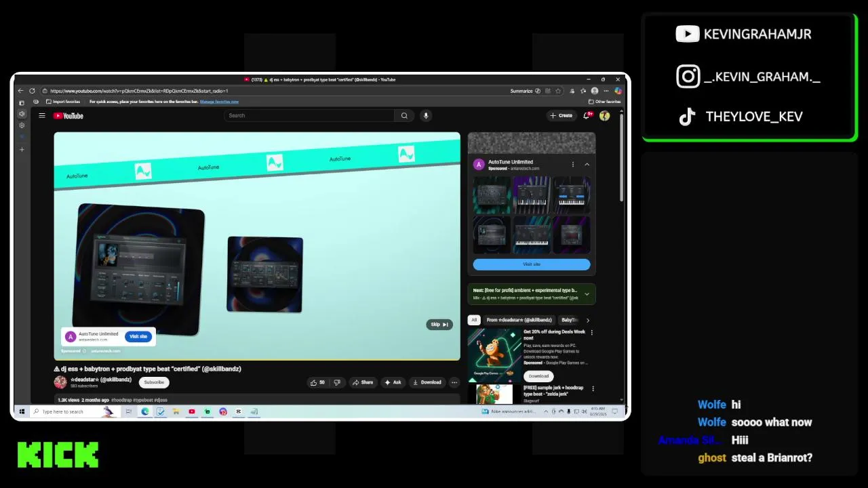Open Task View on the taskbar

point(128,411)
